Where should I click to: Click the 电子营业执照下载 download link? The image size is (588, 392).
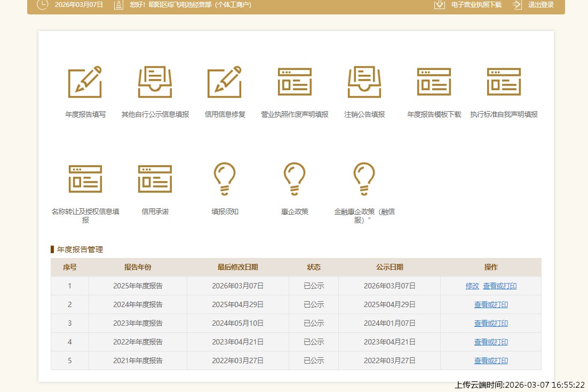tap(468, 5)
